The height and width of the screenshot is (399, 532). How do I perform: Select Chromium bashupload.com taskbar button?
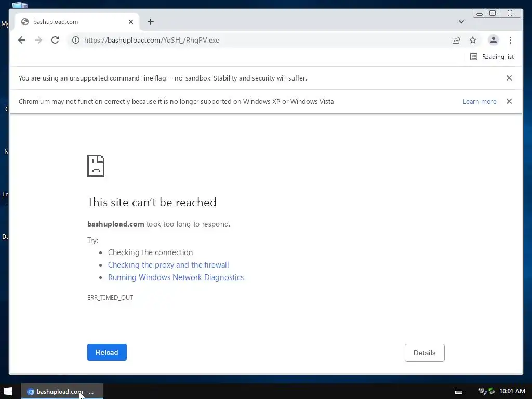point(62,392)
